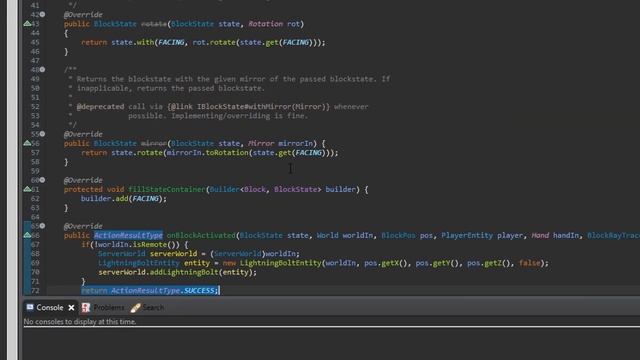Viewport: 640px width, 360px height.
Task: Click the 'builder.add(FACING);' statement
Action: 124,199
